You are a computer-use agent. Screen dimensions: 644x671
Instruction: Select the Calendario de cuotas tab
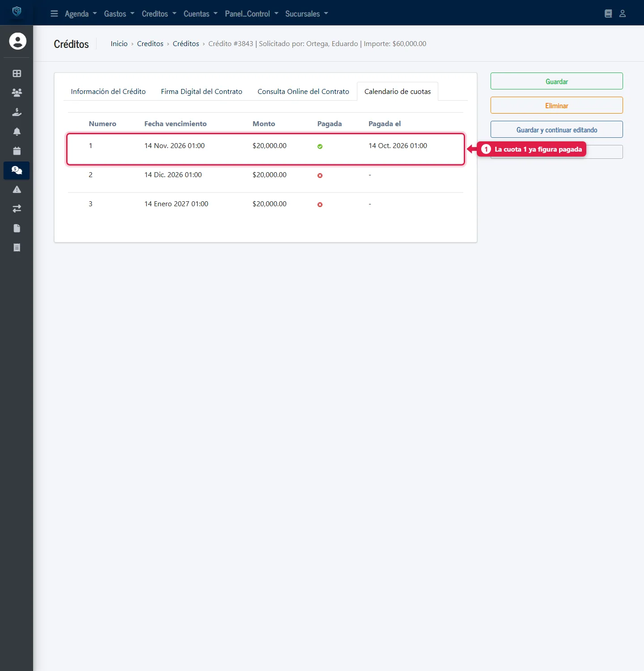pos(398,91)
